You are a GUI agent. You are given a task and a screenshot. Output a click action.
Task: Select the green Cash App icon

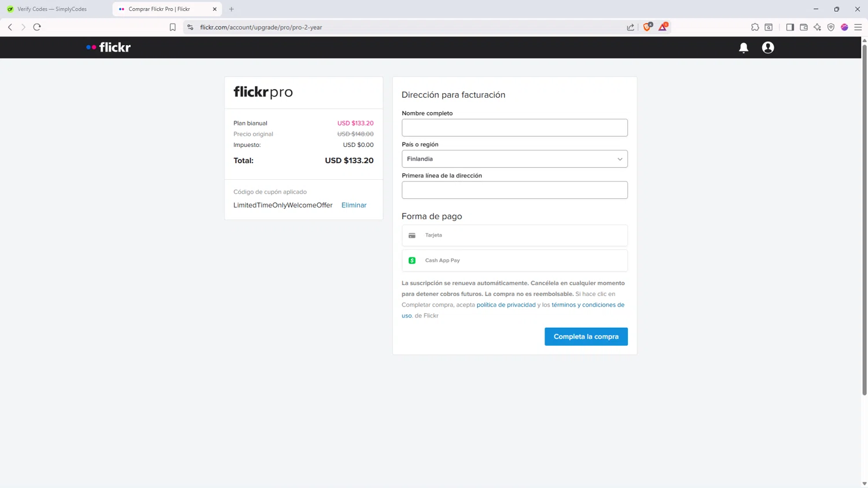(412, 260)
